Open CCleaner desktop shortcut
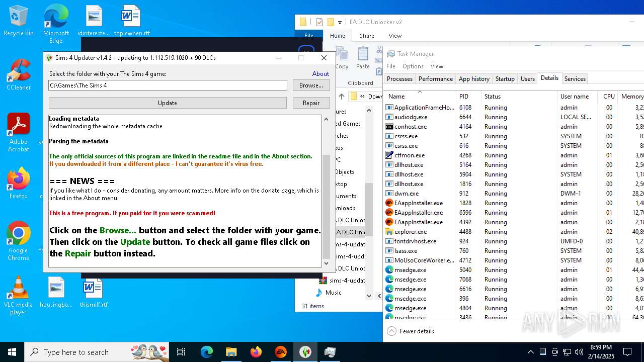 coord(18,75)
